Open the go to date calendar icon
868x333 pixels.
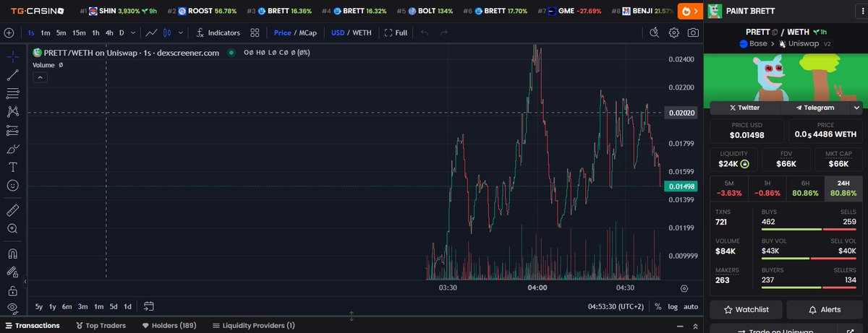click(x=149, y=306)
